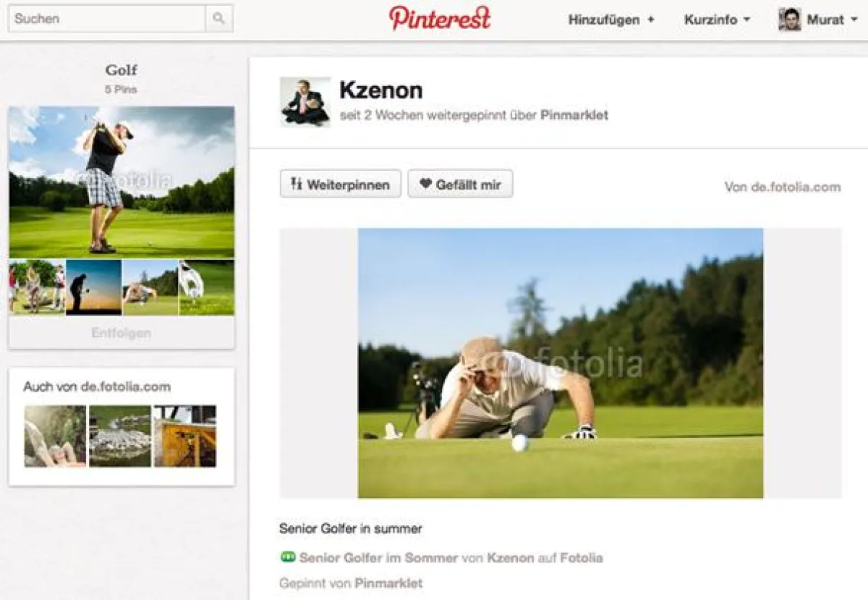
Task: Toggle the Entfolgen button for Golf board
Action: 121,333
